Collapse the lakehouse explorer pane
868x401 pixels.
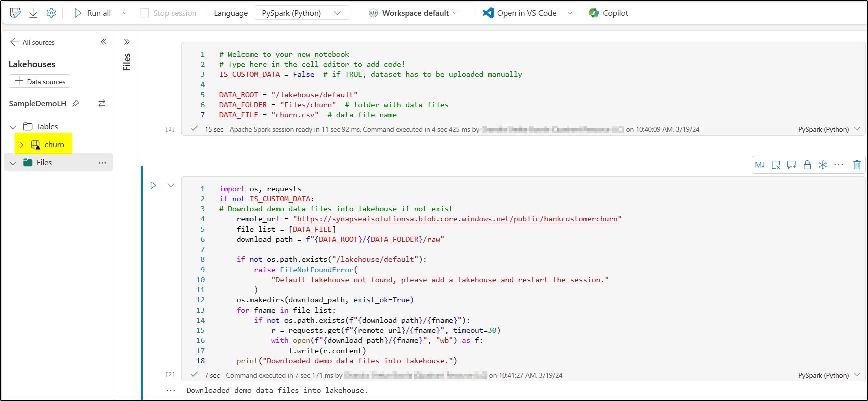104,42
